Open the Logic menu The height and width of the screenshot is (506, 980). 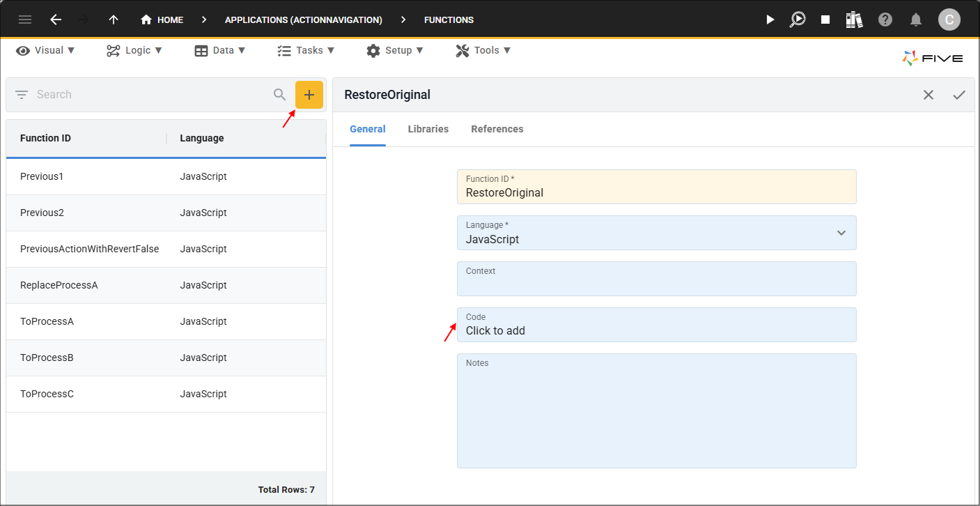click(x=134, y=50)
